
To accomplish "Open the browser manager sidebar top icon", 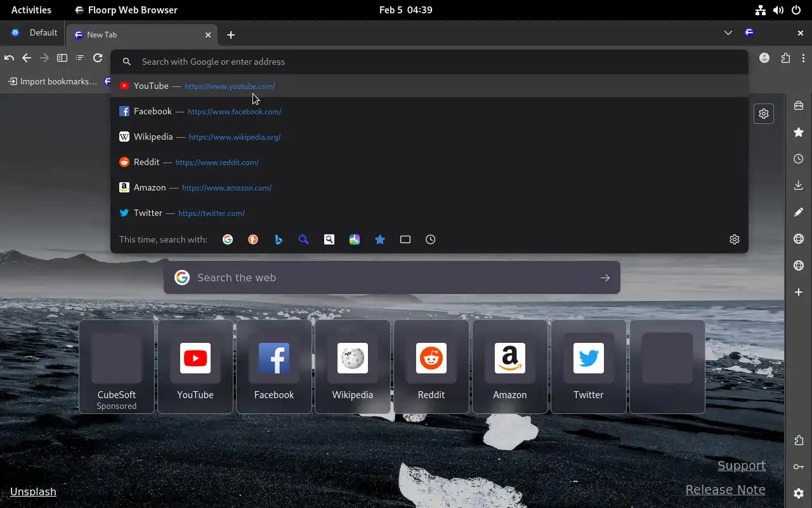I will click(x=799, y=105).
